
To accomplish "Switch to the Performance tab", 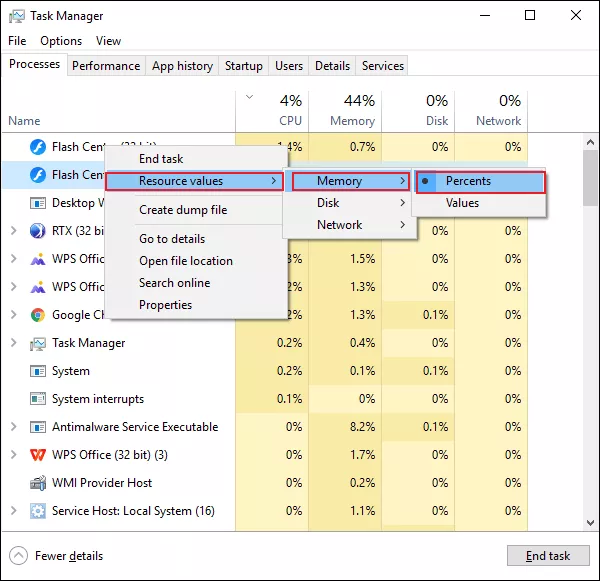I will coord(106,66).
